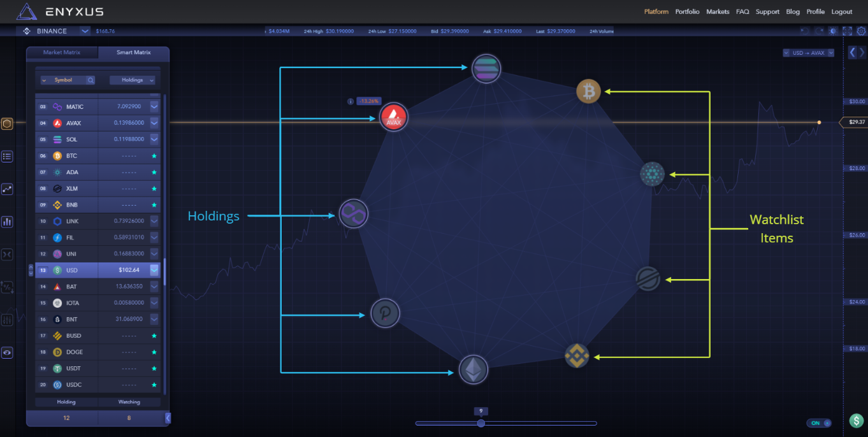Click the undo arrow in top toolbar
The height and width of the screenshot is (437, 868).
point(804,31)
